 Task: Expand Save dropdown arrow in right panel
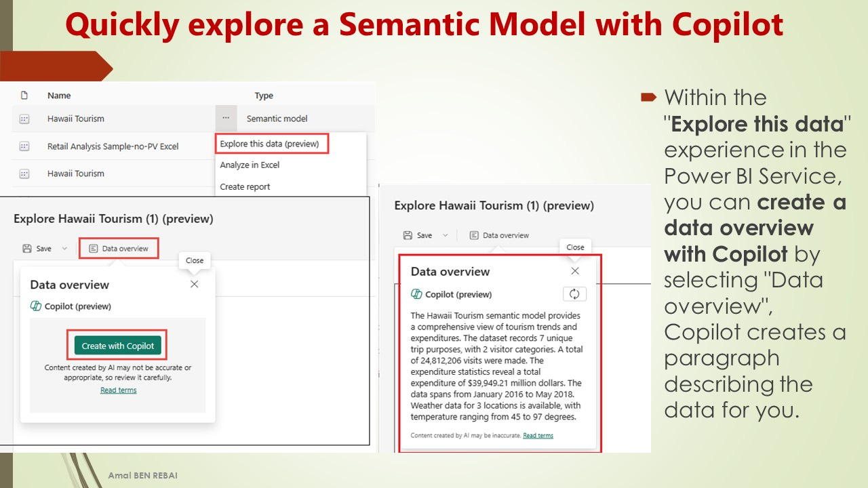(446, 235)
